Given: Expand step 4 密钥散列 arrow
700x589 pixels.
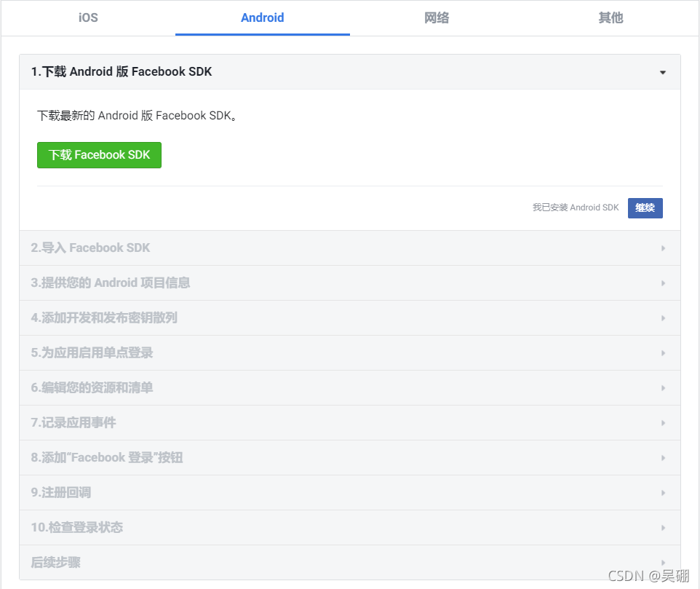Looking at the screenshot, I should 664,318.
